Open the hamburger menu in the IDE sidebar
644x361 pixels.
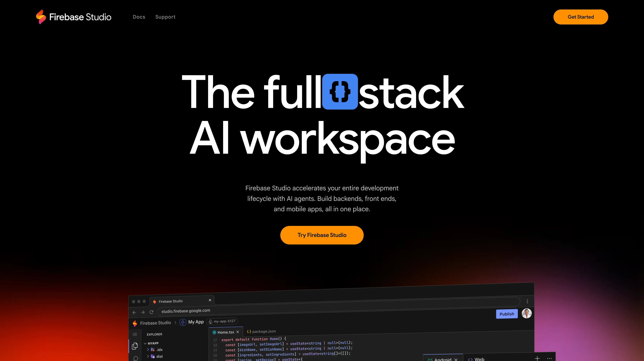[135, 334]
